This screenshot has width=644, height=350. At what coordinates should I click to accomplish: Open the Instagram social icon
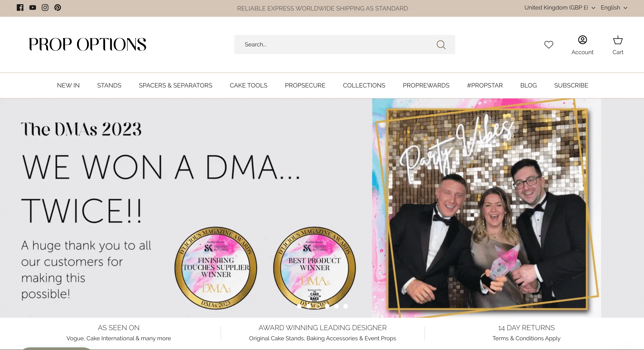tap(45, 8)
